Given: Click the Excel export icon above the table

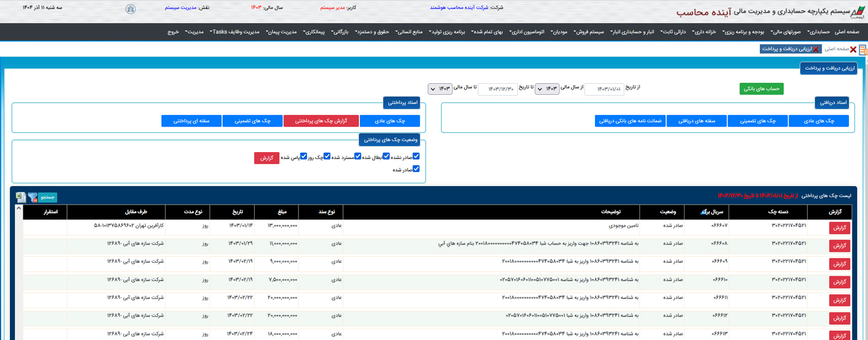Looking at the screenshot, I should 21,197.
